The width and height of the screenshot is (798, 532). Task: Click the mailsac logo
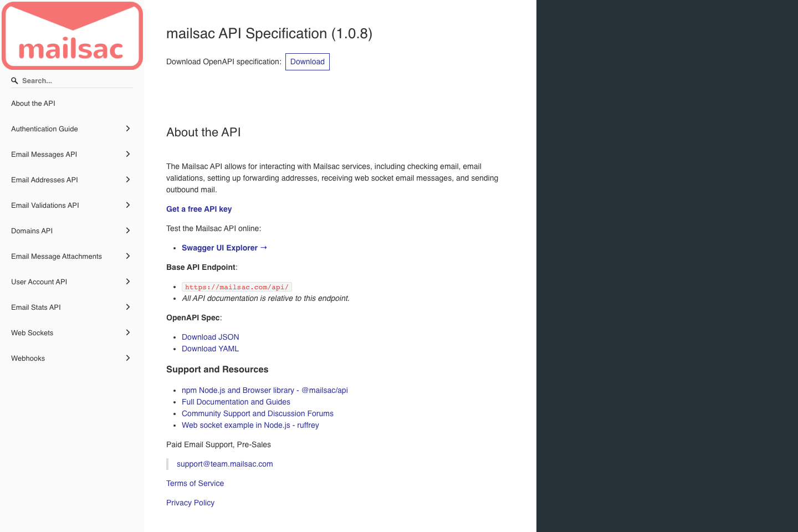coord(71,35)
